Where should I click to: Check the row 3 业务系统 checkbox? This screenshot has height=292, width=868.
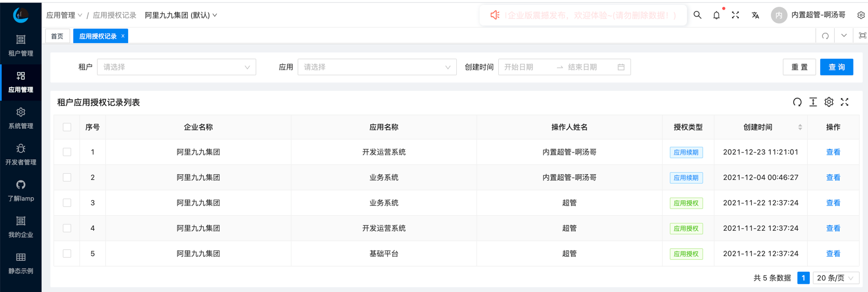67,203
